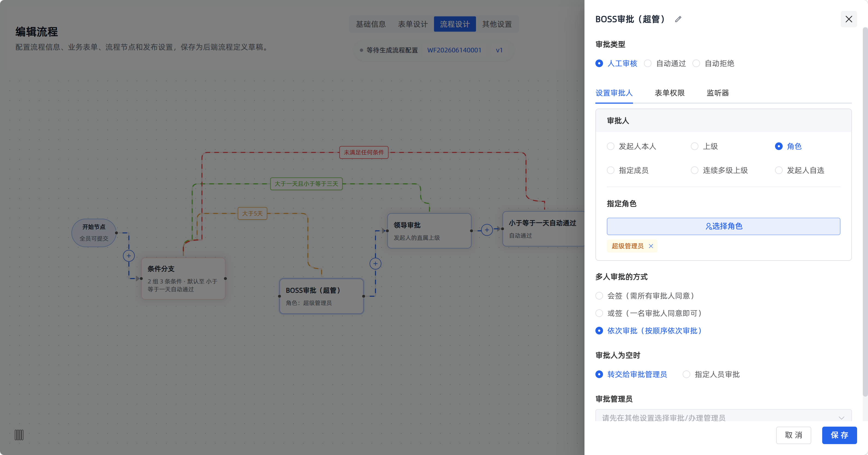Click the 选择角色 button
868x455 pixels.
tap(723, 226)
